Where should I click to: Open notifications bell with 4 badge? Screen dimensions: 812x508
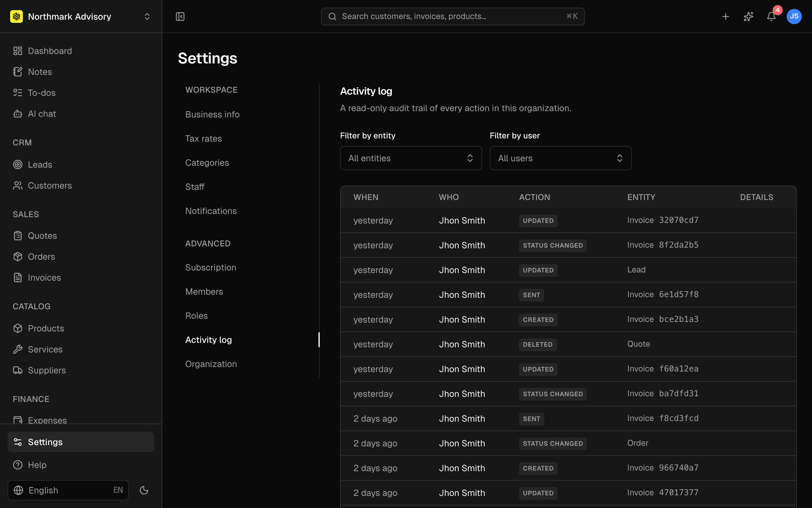(x=771, y=17)
